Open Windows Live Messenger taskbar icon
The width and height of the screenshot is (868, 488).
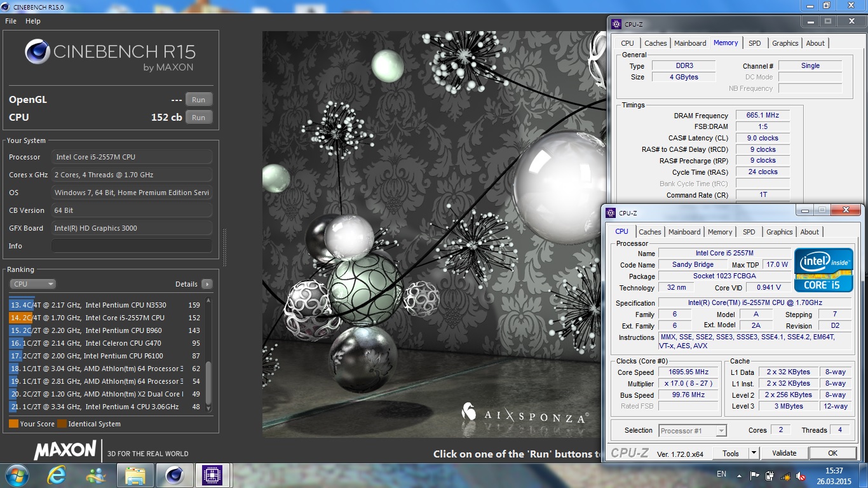coord(96,475)
